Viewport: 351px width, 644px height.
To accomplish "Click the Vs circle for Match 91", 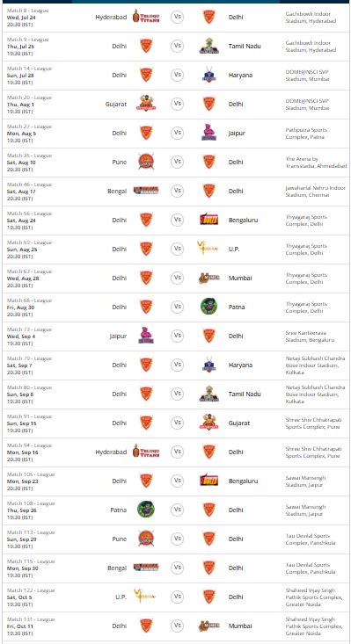I will [x=177, y=423].
